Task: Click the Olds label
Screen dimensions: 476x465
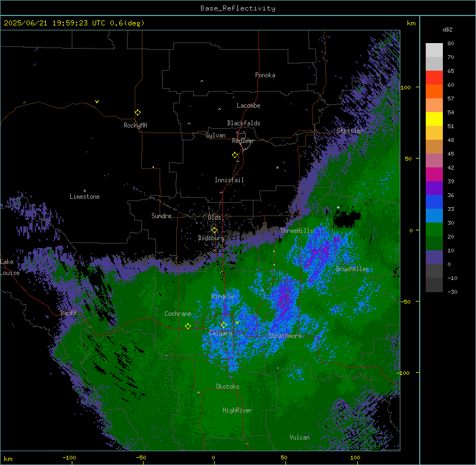Action: tap(214, 218)
